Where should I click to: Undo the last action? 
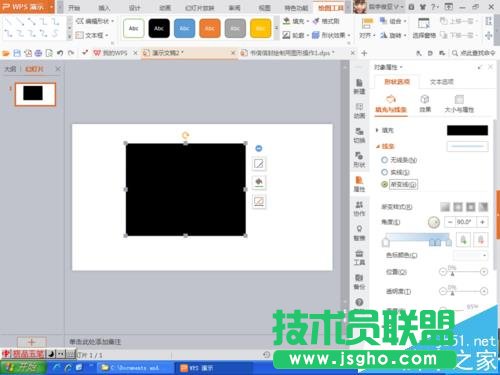60,53
